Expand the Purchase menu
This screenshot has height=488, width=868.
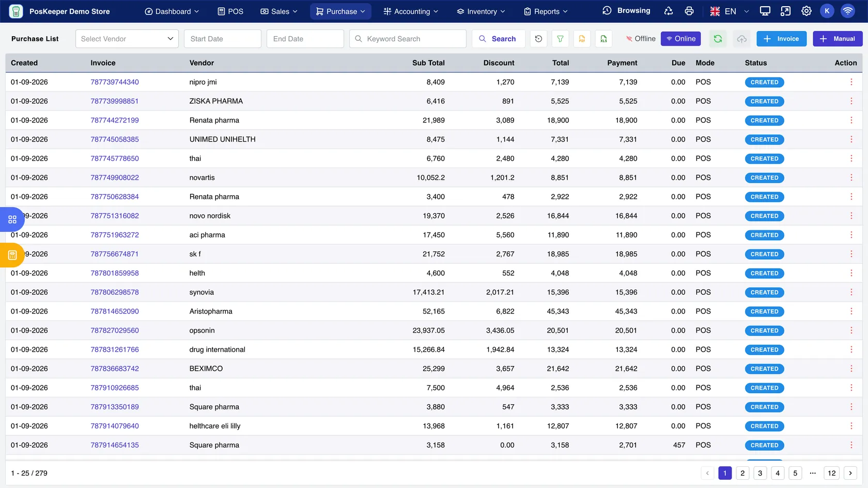[340, 11]
